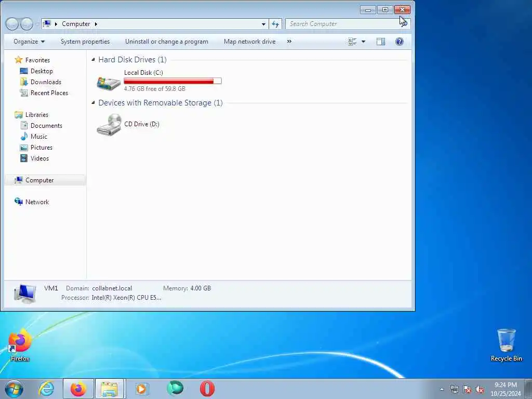Click System properties in the toolbar
The image size is (532, 399).
pyautogui.click(x=85, y=42)
